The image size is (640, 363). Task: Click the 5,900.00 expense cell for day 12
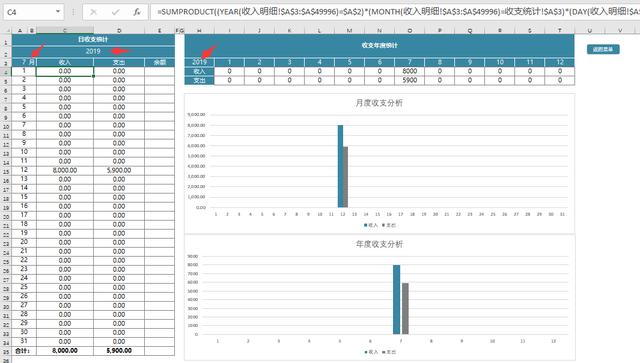tap(119, 170)
